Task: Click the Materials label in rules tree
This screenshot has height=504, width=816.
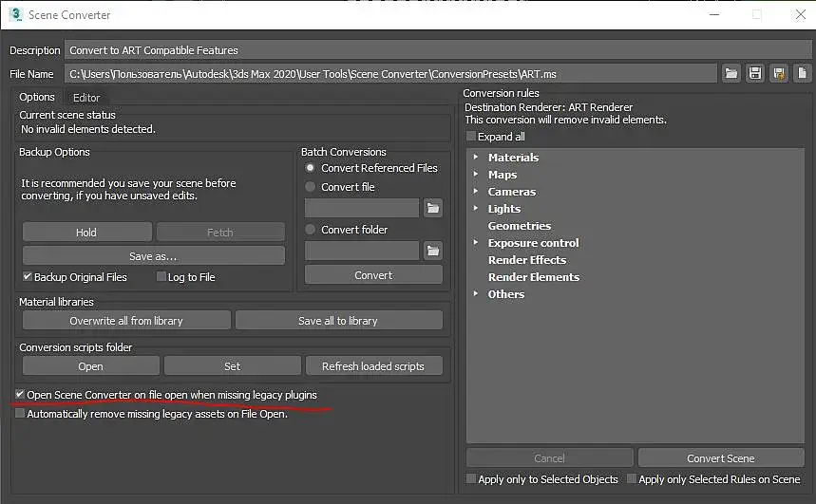Action: coord(513,157)
